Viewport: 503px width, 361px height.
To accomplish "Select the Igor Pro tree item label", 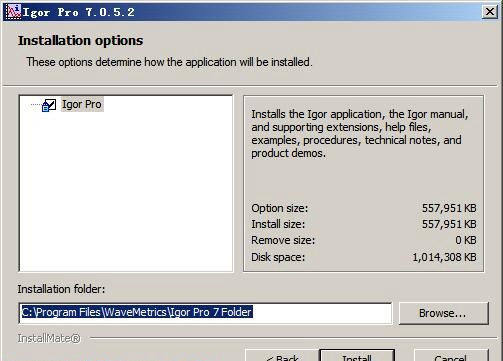I will click(x=82, y=104).
